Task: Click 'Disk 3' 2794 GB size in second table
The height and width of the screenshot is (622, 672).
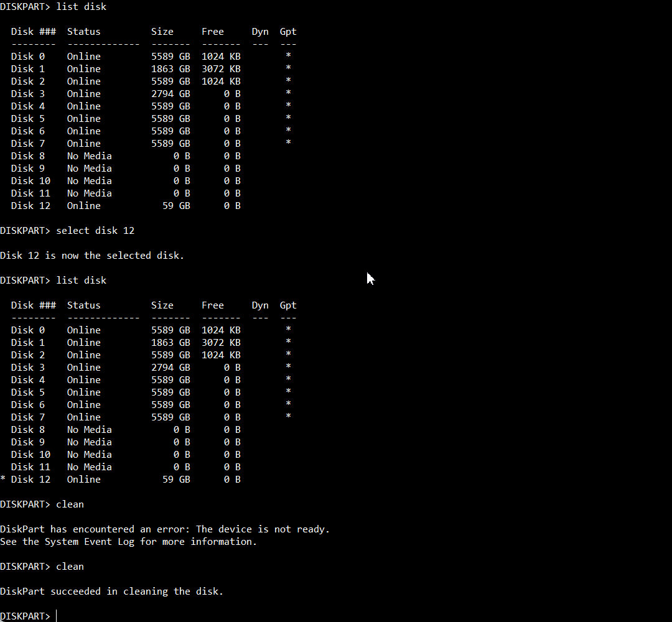Action: click(x=170, y=368)
